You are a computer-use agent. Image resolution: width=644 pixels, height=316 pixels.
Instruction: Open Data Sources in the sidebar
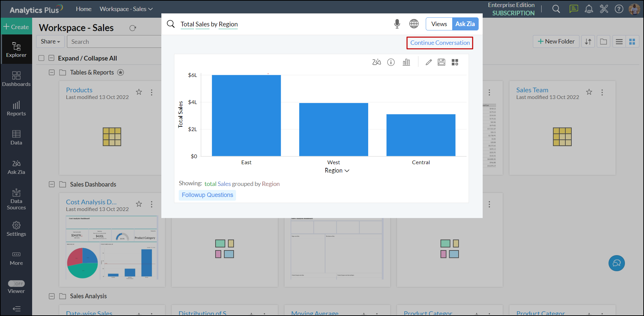16,199
